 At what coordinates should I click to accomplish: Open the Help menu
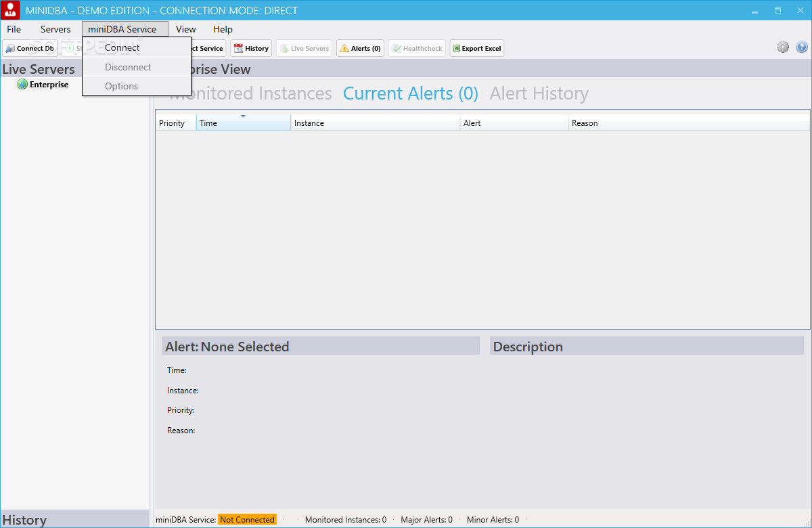point(223,29)
